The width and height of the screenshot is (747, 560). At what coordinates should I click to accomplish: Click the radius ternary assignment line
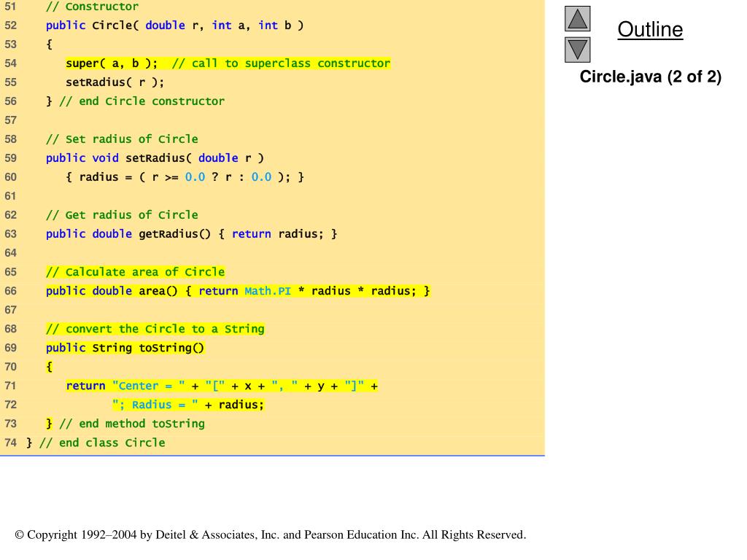coord(185,177)
